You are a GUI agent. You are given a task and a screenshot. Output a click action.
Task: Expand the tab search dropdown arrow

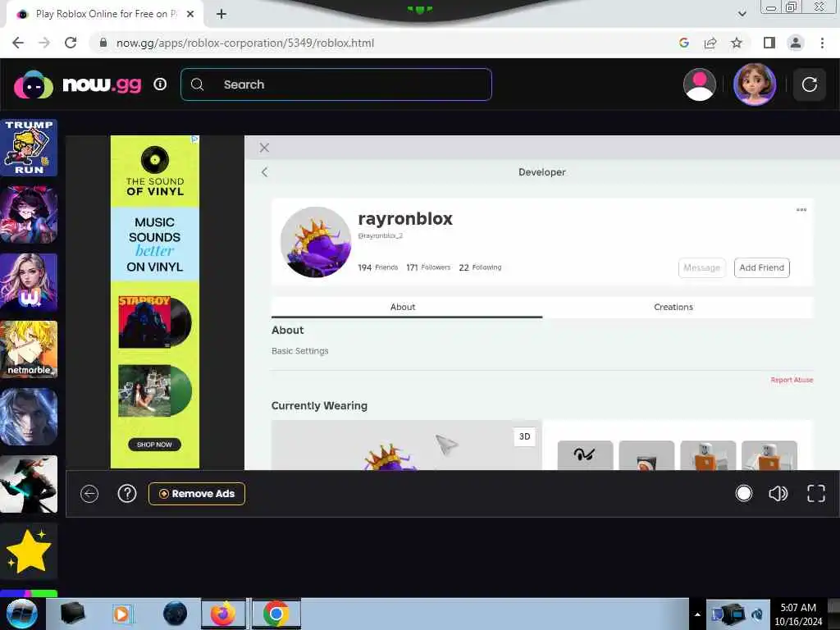(742, 14)
